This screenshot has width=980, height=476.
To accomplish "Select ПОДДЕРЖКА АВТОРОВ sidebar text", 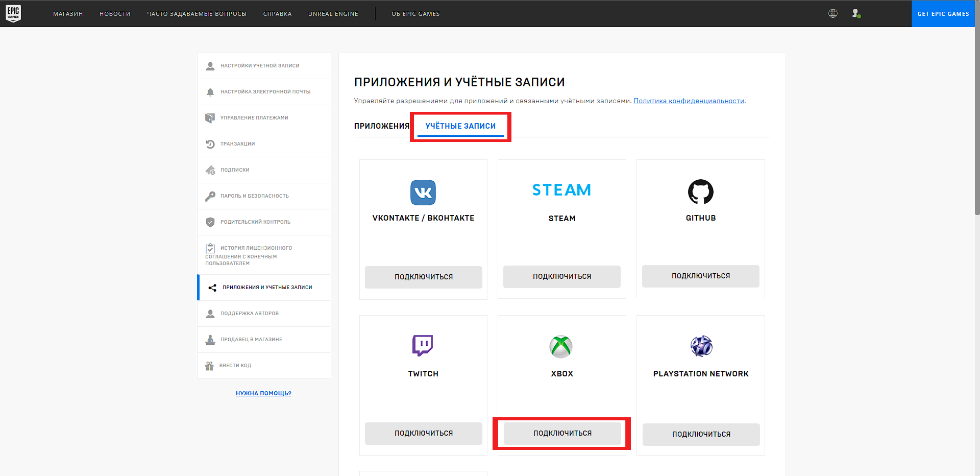I will (250, 314).
